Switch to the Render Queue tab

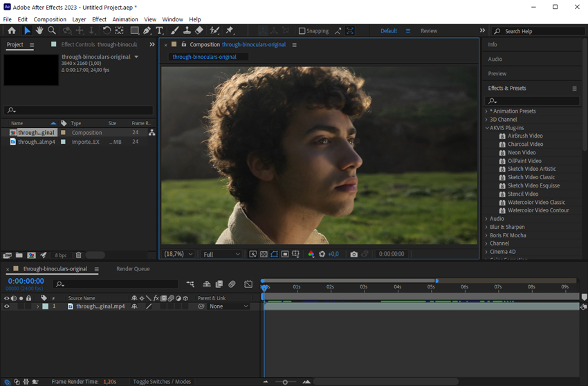(x=133, y=268)
